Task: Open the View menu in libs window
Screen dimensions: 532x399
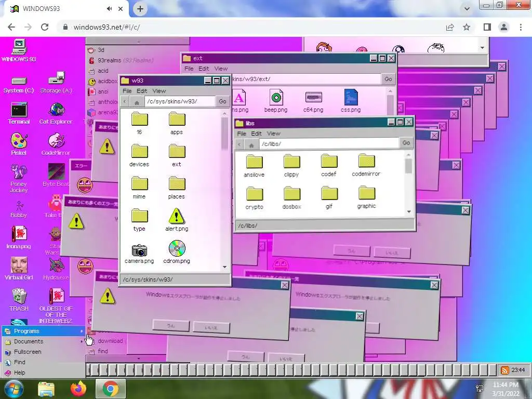Action: pyautogui.click(x=273, y=134)
